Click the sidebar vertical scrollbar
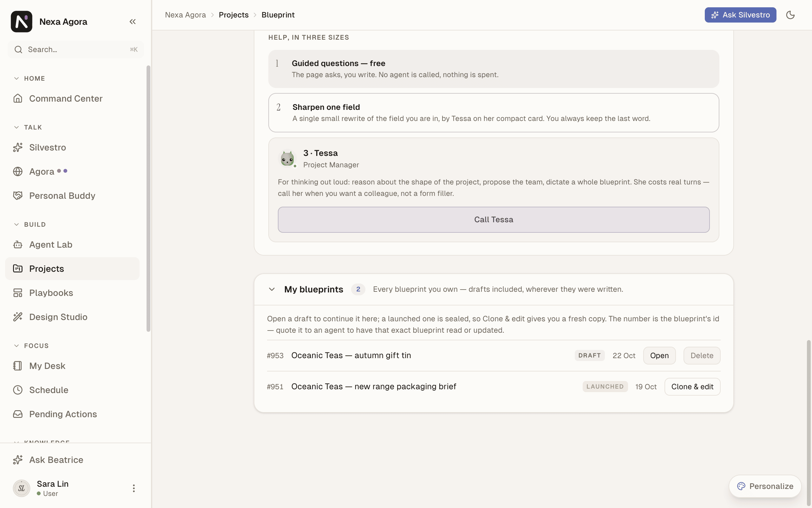Screen dimensions: 812x508 [x=148, y=198]
